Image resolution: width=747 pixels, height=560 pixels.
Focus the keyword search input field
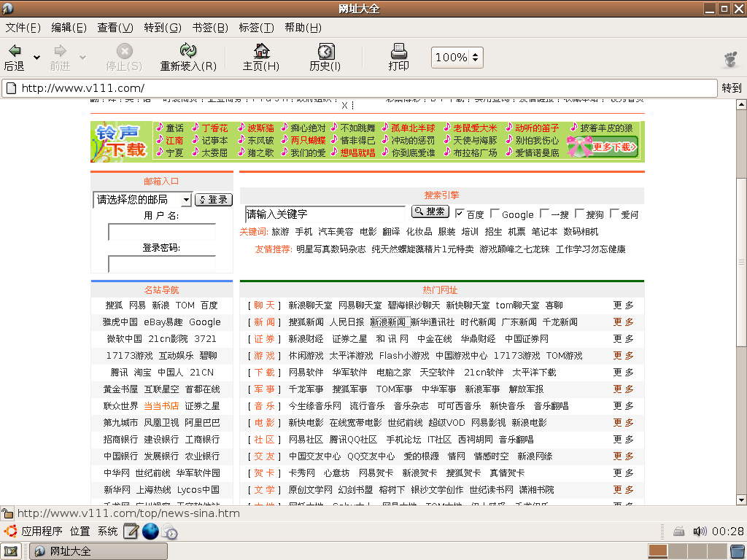[325, 214]
